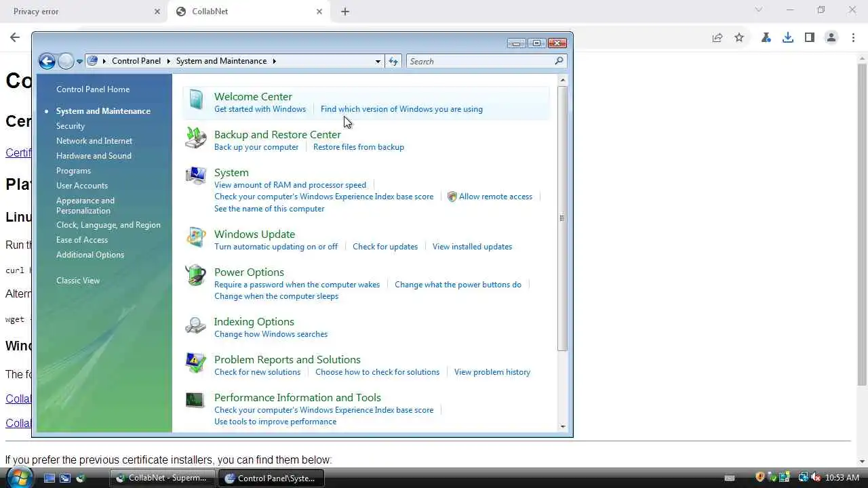Expand the address bar history dropdown
This screenshot has height=488, width=868.
tap(378, 61)
